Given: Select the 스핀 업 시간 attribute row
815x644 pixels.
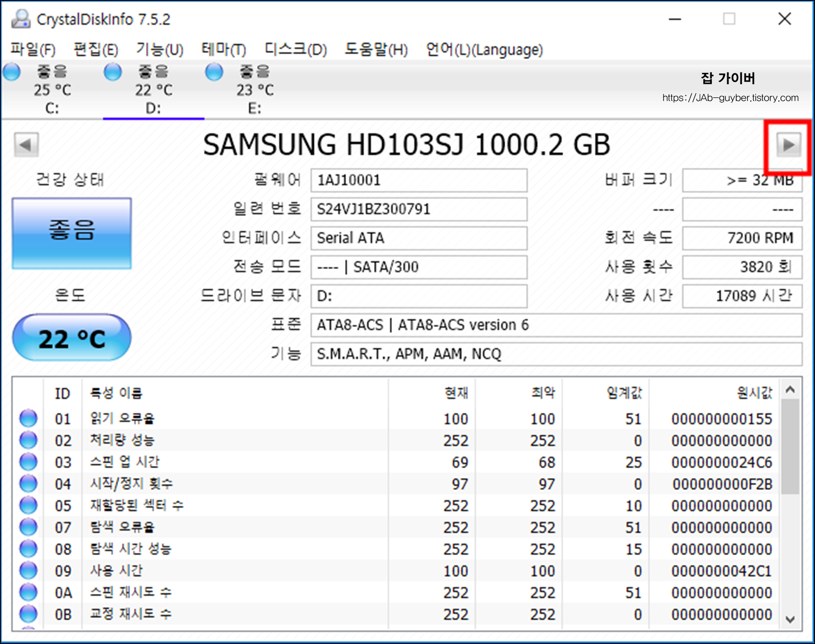Looking at the screenshot, I should 396,461.
